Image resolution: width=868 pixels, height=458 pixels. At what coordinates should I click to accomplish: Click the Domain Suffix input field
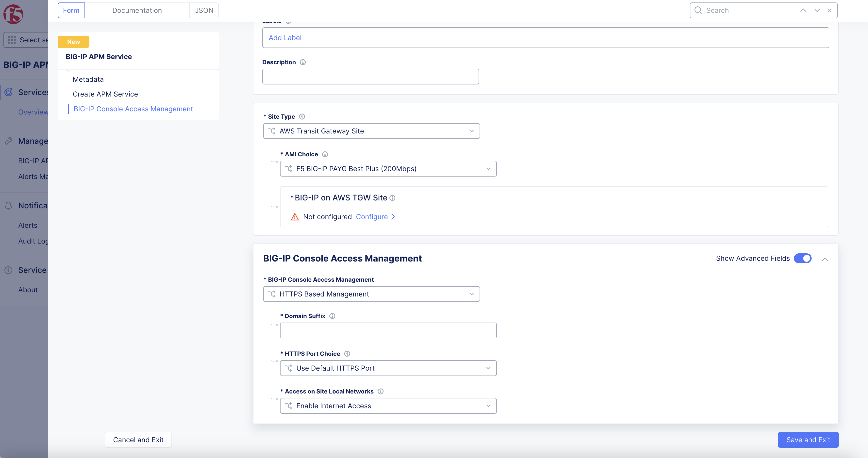(388, 330)
